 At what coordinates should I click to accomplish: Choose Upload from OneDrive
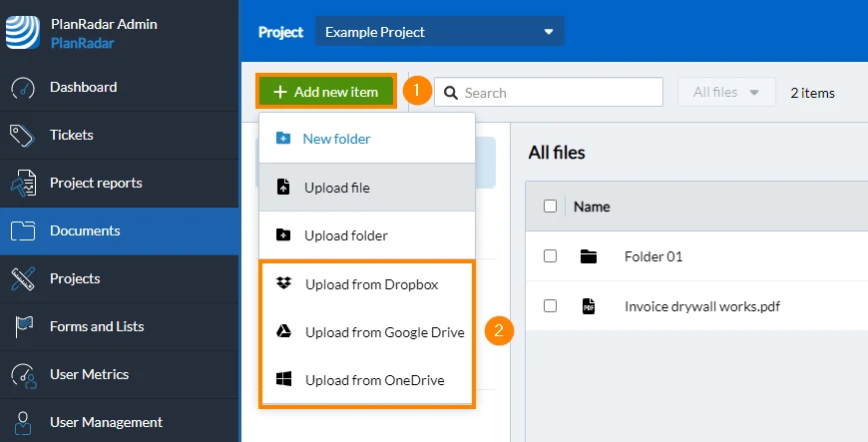point(367,380)
